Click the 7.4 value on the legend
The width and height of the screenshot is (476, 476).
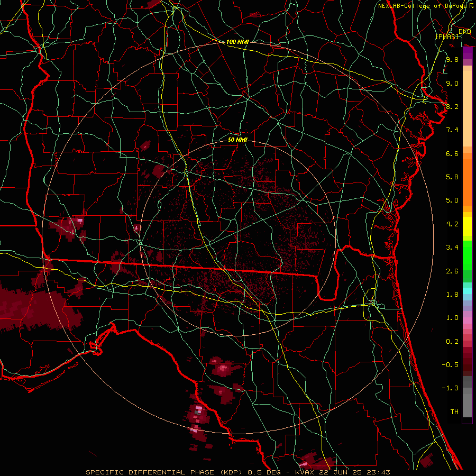452,130
